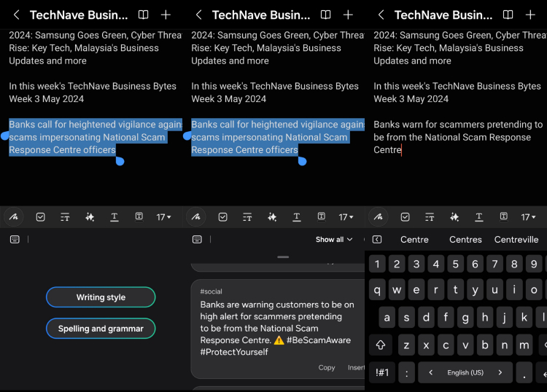Toggle the shift key on the keyboard

[x=381, y=345]
